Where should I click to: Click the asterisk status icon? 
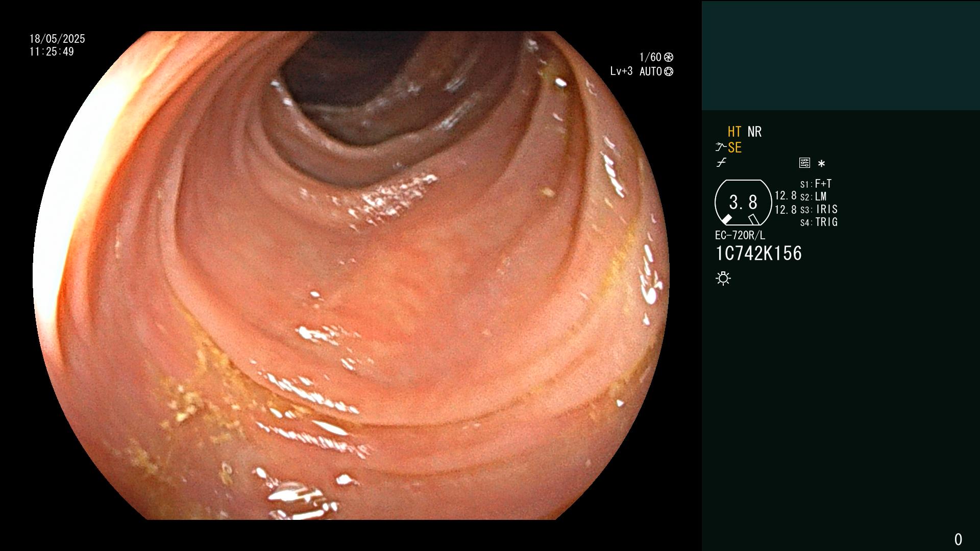[x=821, y=163]
